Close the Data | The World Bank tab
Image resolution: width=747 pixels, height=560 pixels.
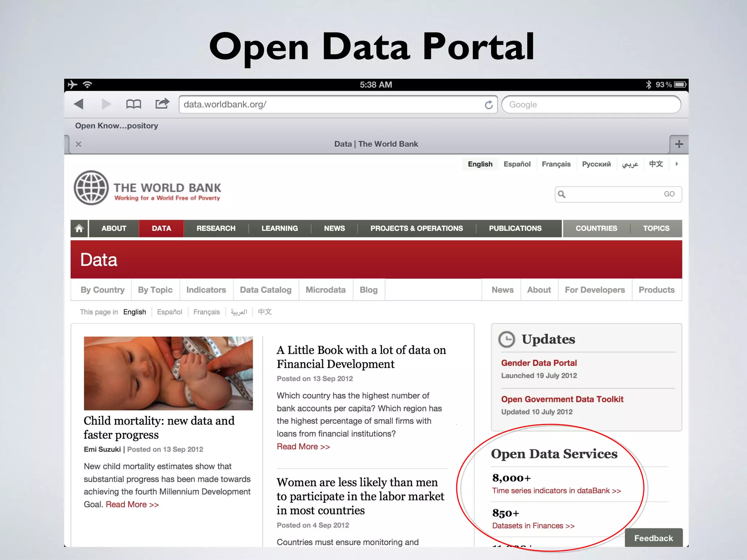pos(78,144)
